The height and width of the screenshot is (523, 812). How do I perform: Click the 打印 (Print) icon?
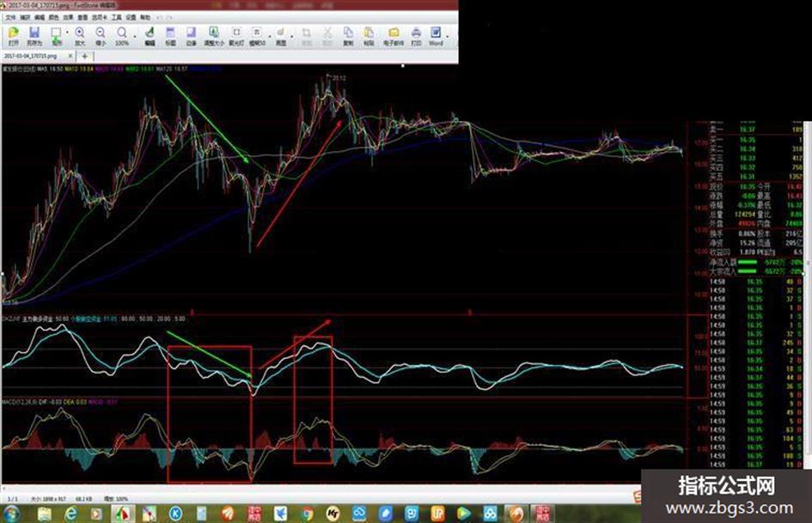(x=417, y=36)
